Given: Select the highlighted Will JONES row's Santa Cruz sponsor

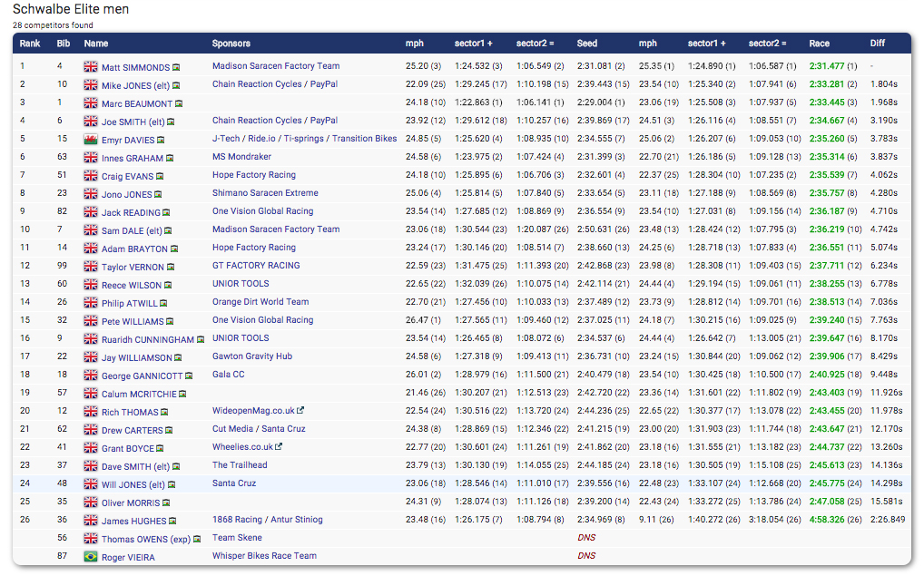Looking at the screenshot, I should click(234, 483).
